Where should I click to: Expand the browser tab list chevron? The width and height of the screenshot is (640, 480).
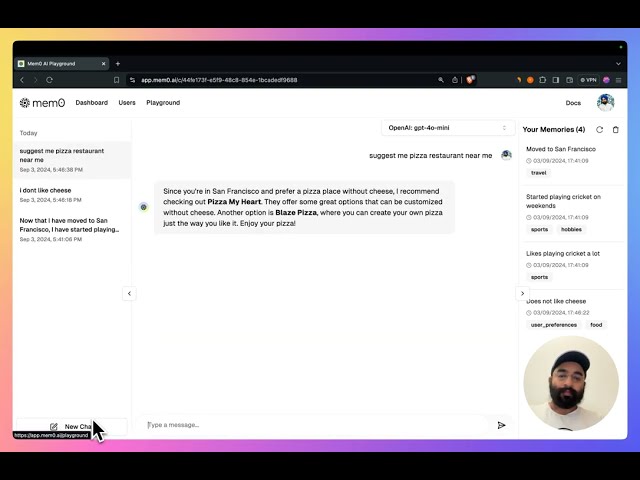click(618, 64)
